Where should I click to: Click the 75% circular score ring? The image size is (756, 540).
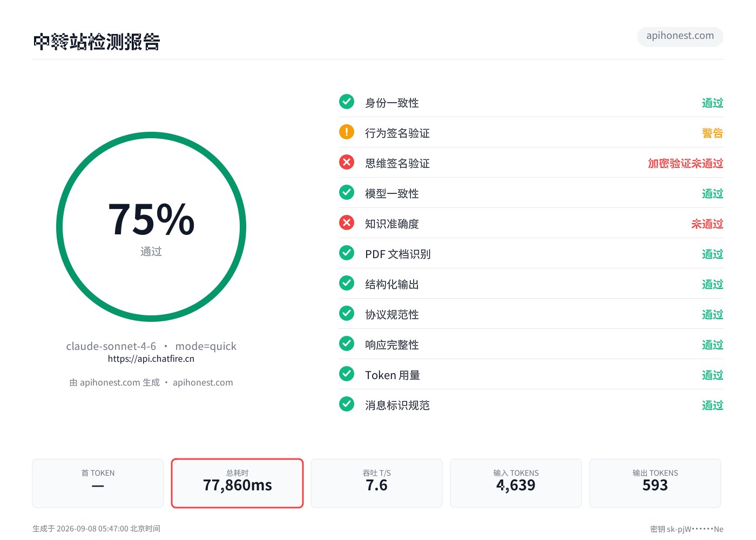(x=151, y=227)
